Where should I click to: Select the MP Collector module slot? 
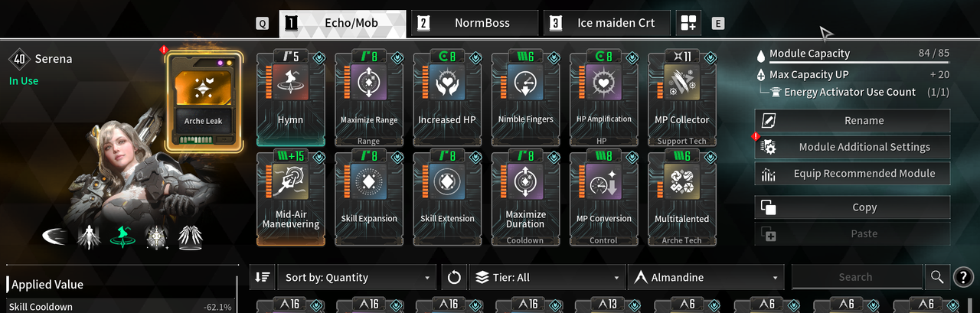pos(682,98)
